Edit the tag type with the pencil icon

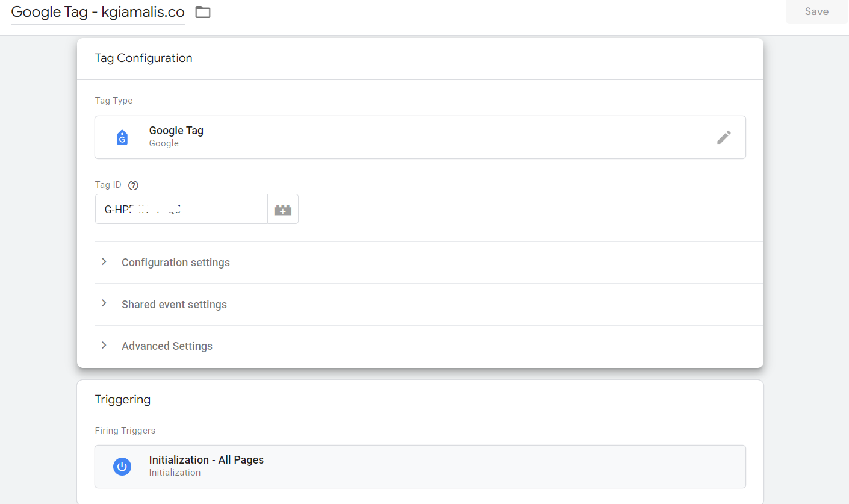click(x=724, y=137)
